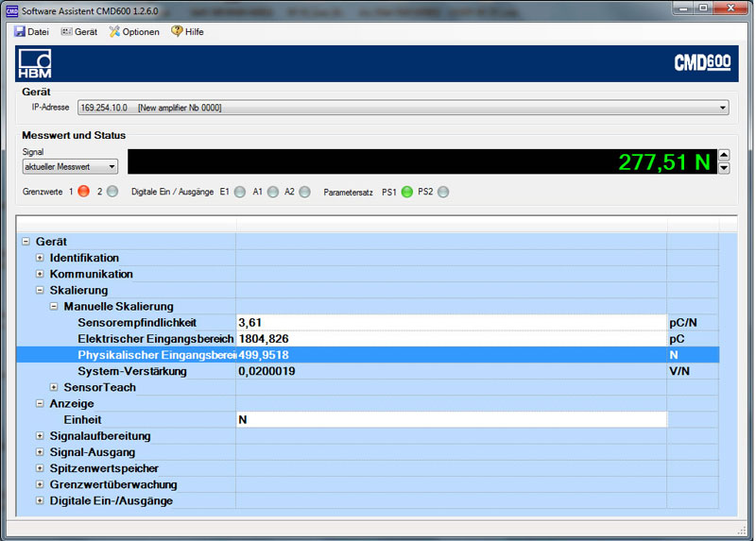Click the Optionen tools icon

click(x=114, y=31)
